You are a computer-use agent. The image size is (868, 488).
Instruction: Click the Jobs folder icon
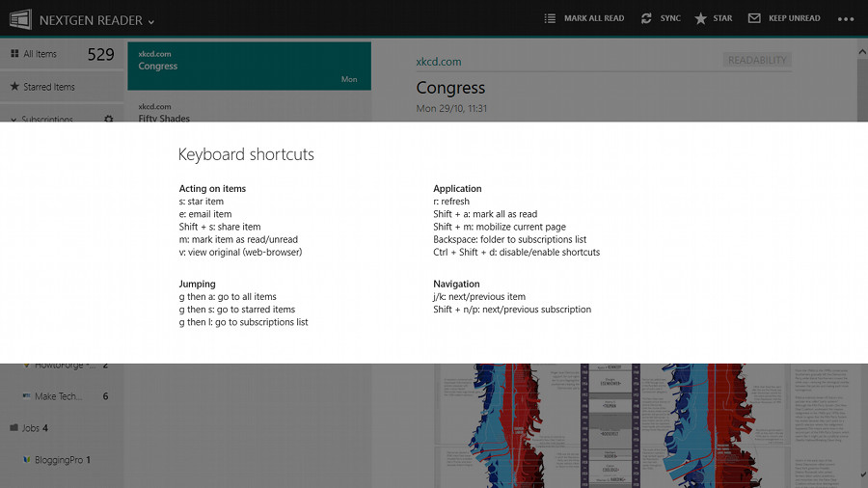point(14,427)
